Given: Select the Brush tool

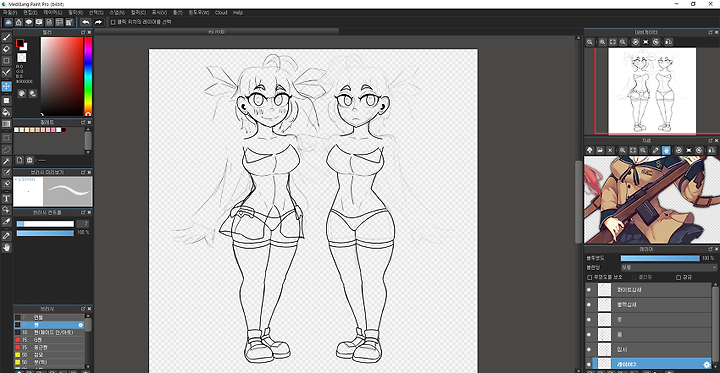Looking at the screenshot, I should tap(6, 37).
